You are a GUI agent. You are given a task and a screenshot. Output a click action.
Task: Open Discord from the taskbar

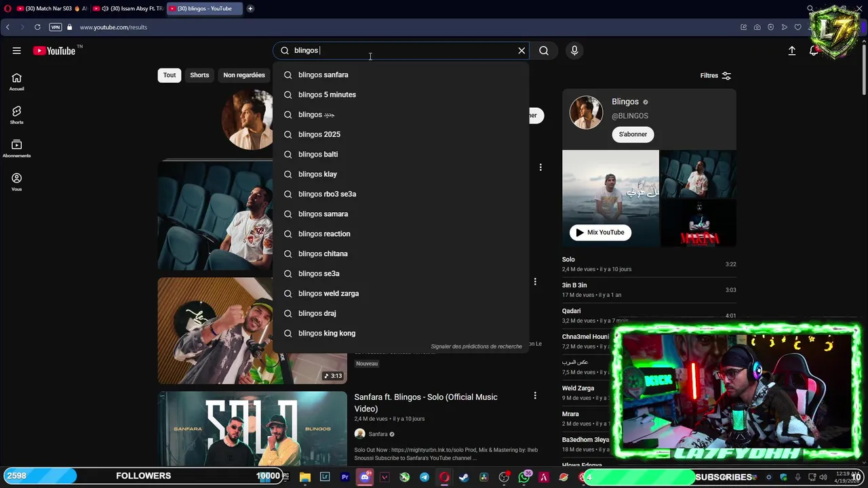(x=365, y=477)
